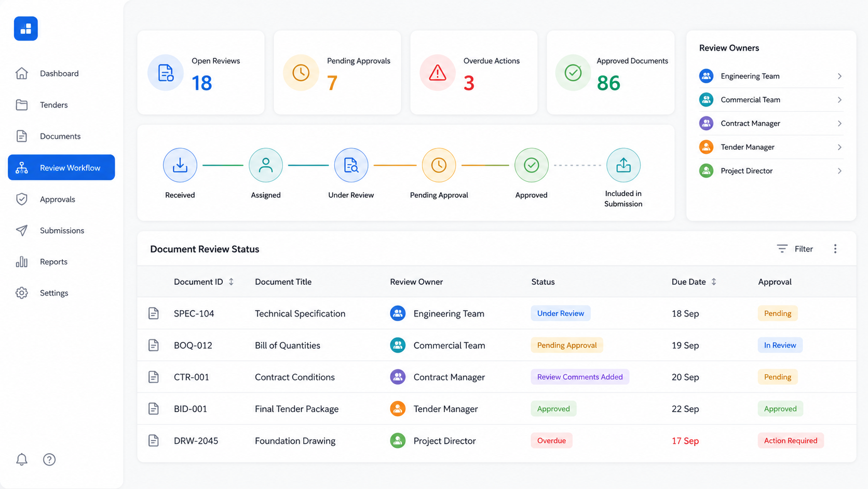Click the Open Reviews count 18
Screen dimensions: 868x489
tap(201, 83)
